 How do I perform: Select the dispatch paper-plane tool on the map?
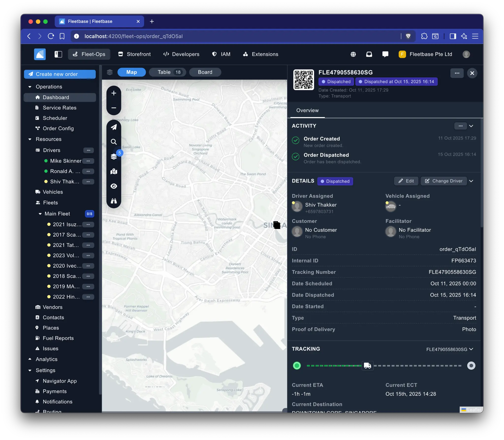point(114,127)
